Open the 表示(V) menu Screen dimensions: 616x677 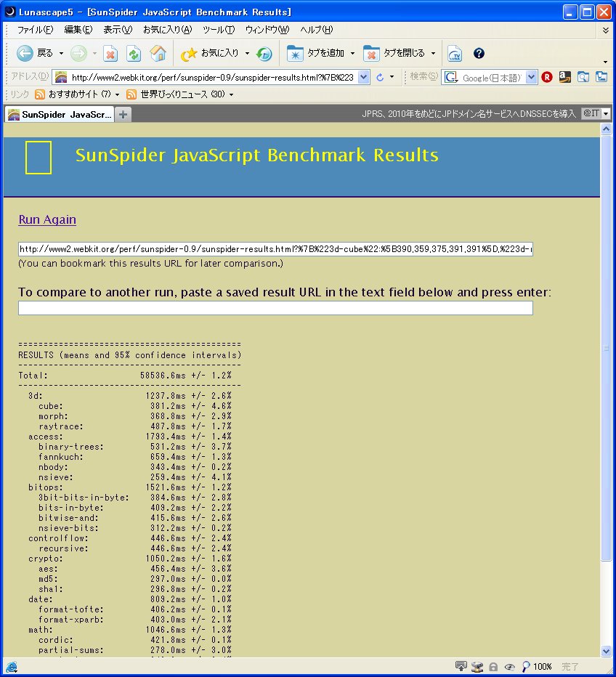pos(118,30)
